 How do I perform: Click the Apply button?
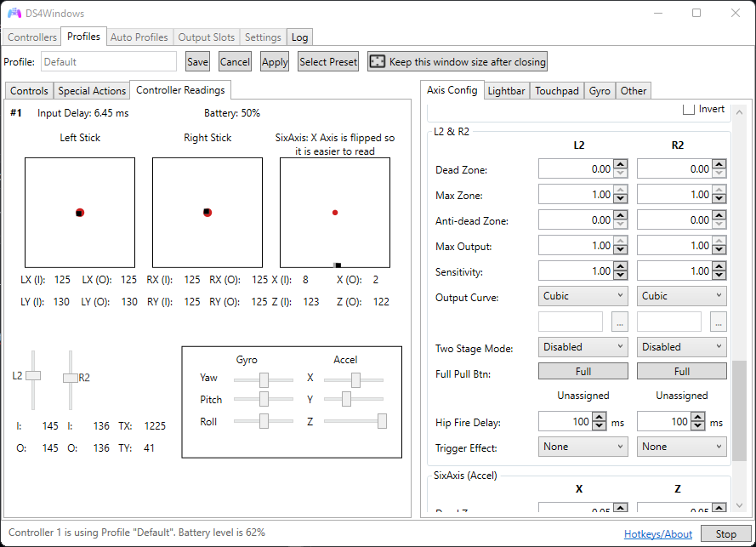point(275,62)
